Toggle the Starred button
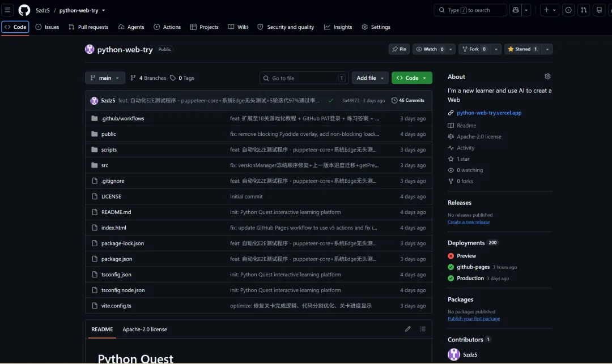This screenshot has width=612, height=364. click(522, 49)
